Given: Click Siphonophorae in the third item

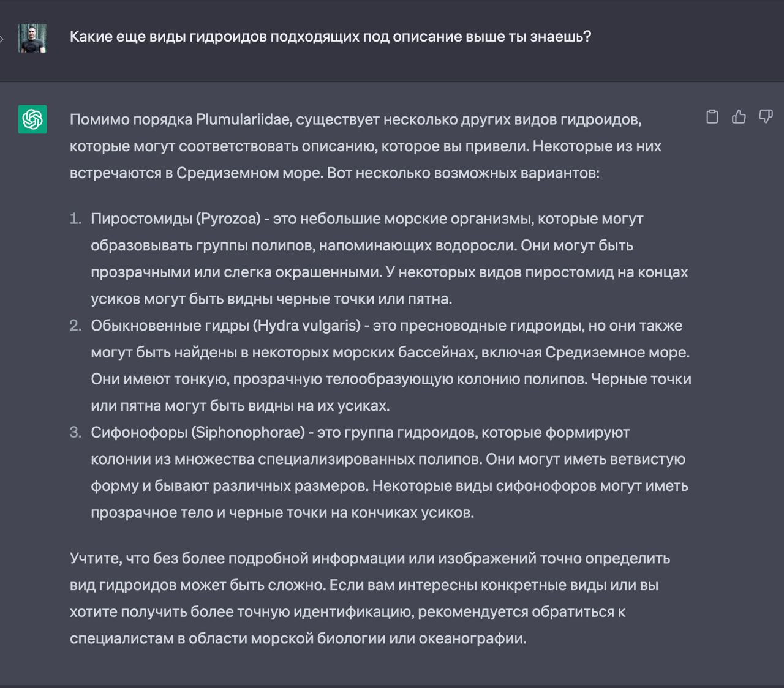Looking at the screenshot, I should coord(248,432).
